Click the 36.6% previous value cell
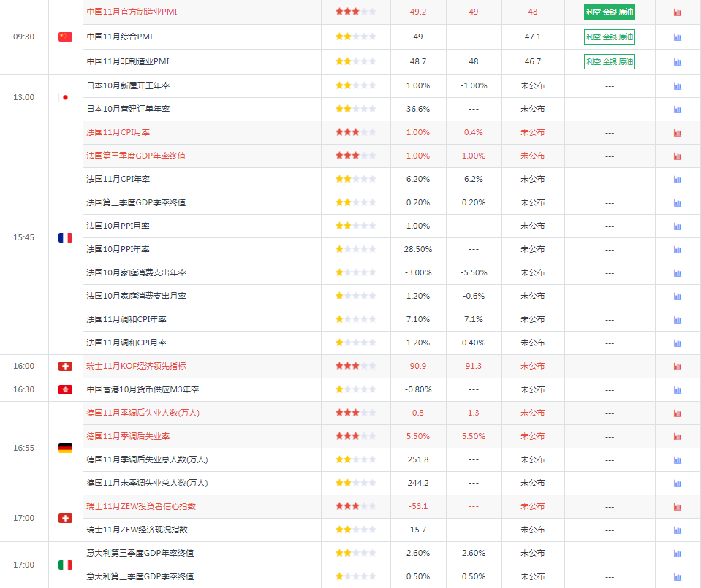The image size is (701, 588). (x=418, y=109)
